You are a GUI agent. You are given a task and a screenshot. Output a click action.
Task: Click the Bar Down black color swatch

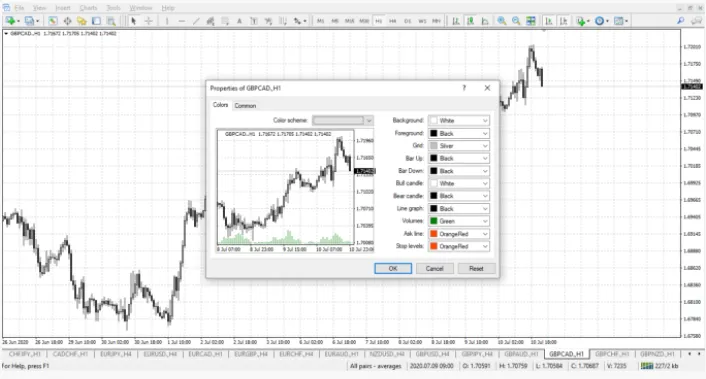[x=434, y=171]
